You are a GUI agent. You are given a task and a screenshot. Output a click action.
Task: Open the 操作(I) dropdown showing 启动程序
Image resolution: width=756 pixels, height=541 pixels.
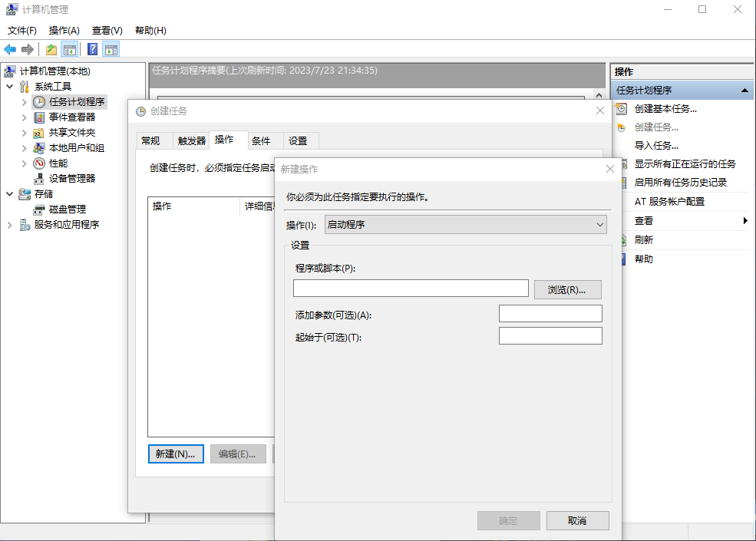pos(466,225)
